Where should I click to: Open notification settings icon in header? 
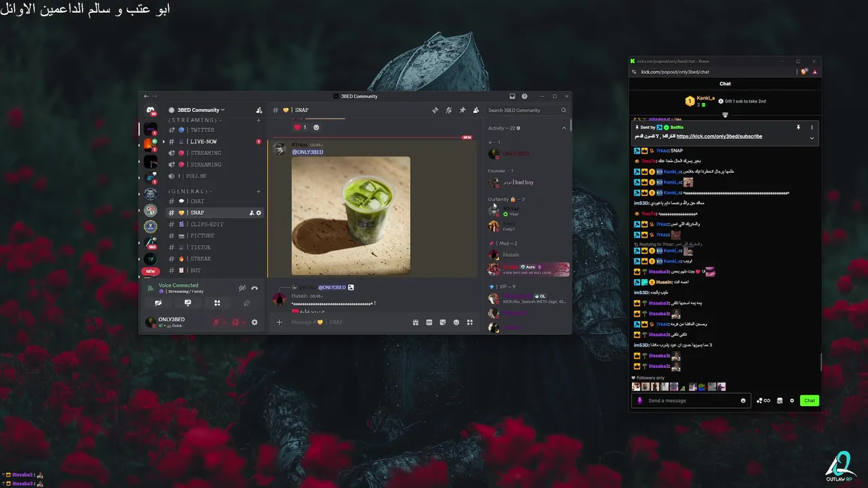point(449,110)
